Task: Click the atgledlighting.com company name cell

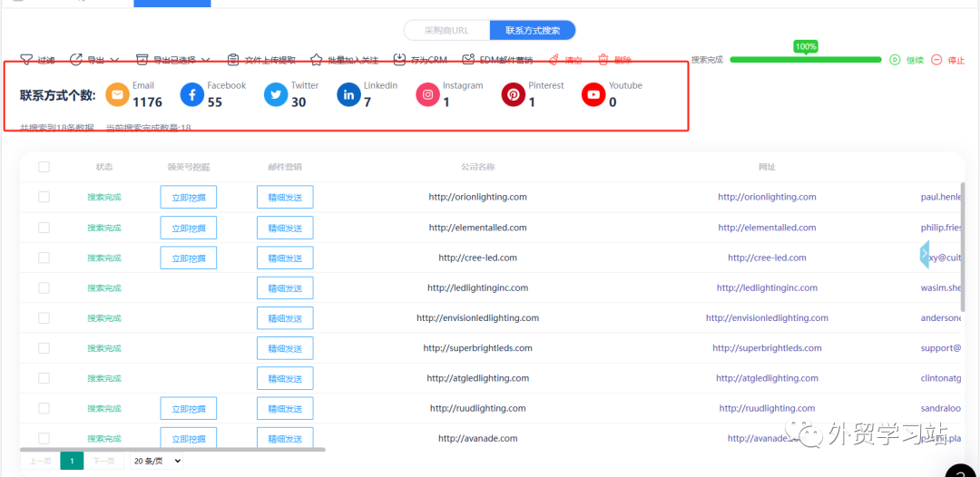Action: tap(478, 378)
